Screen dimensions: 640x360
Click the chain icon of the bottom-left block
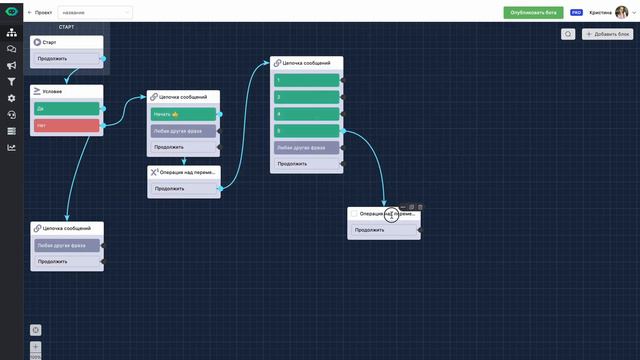(38, 228)
